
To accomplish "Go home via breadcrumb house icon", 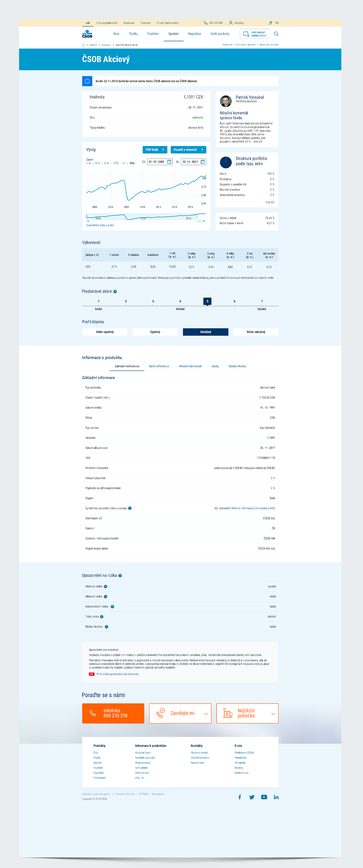I will [x=83, y=45].
